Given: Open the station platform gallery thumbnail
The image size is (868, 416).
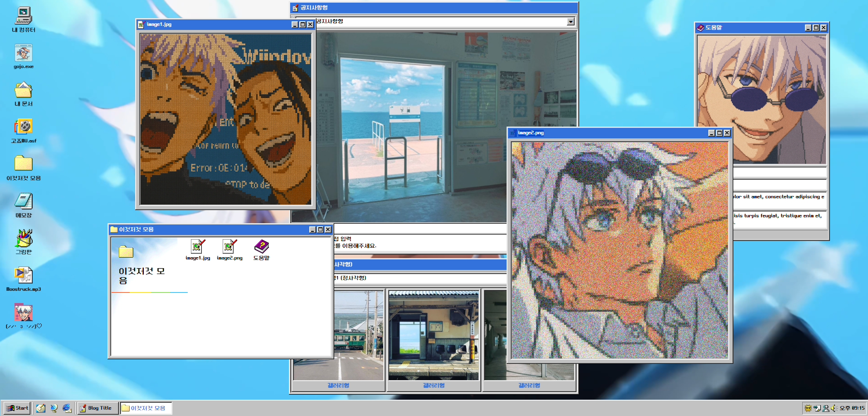Looking at the screenshot, I should pyautogui.click(x=434, y=336).
